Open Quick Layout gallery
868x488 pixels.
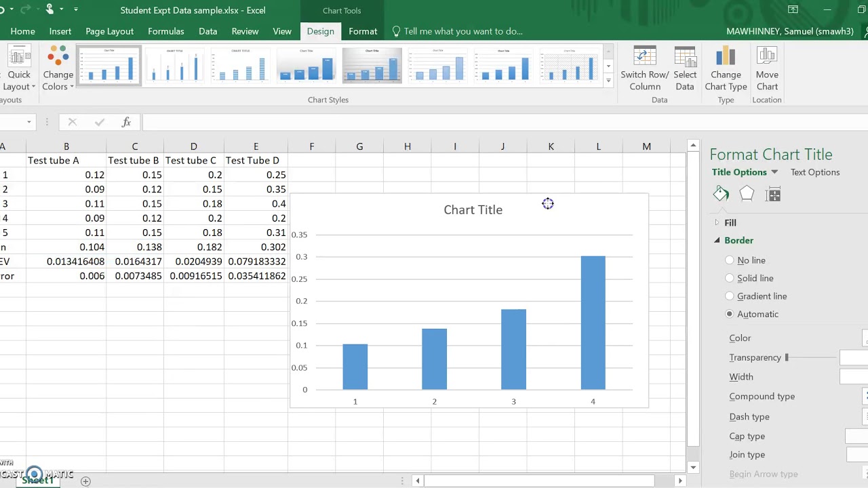tap(18, 68)
